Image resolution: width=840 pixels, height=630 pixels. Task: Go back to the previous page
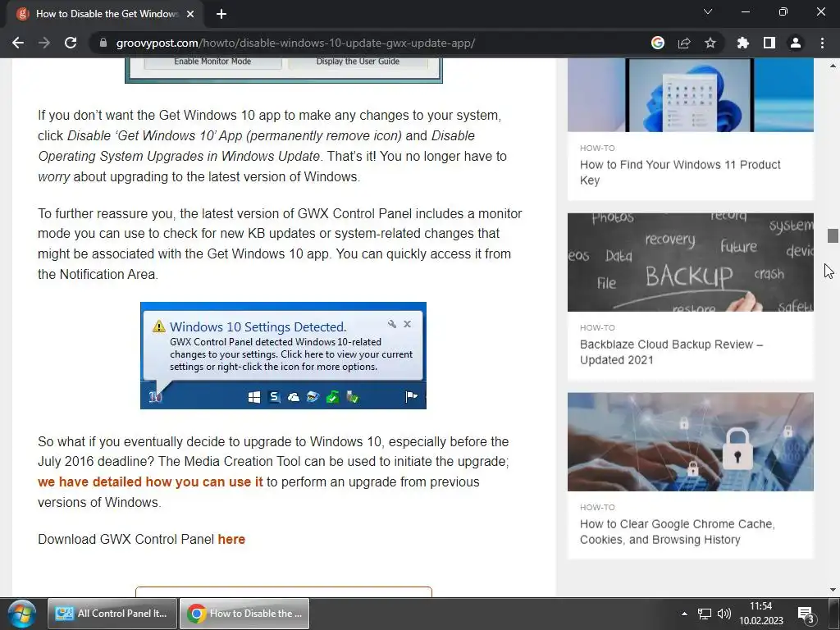coord(18,43)
